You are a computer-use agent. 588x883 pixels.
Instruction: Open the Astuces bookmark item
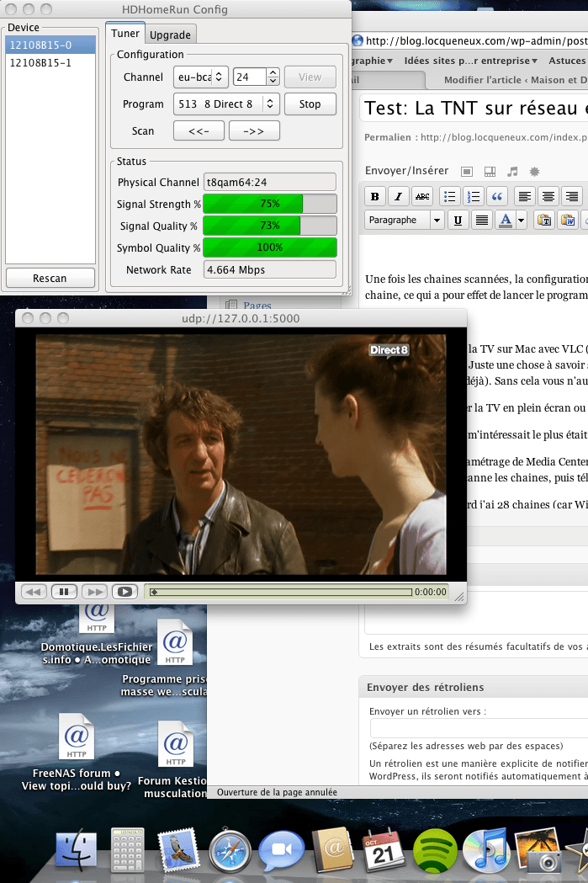pos(567,61)
